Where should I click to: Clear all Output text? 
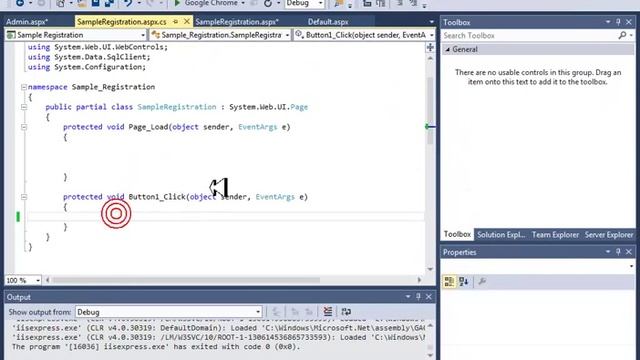(328, 311)
